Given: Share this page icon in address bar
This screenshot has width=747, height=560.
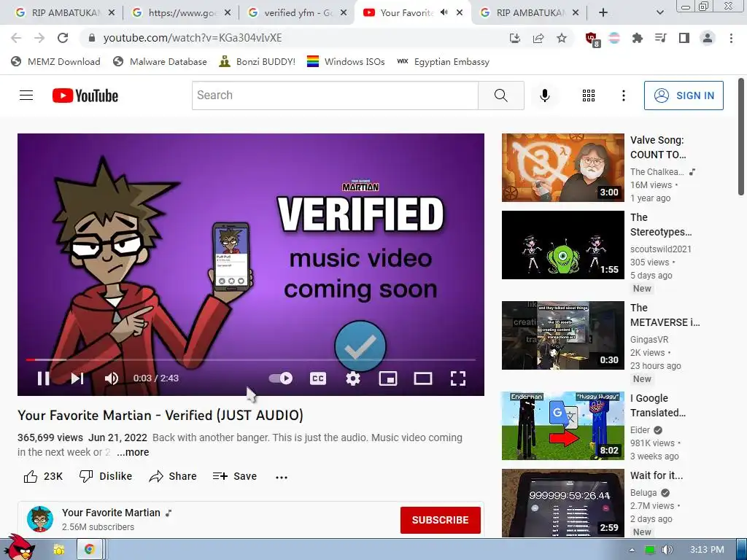Looking at the screenshot, I should pyautogui.click(x=538, y=38).
